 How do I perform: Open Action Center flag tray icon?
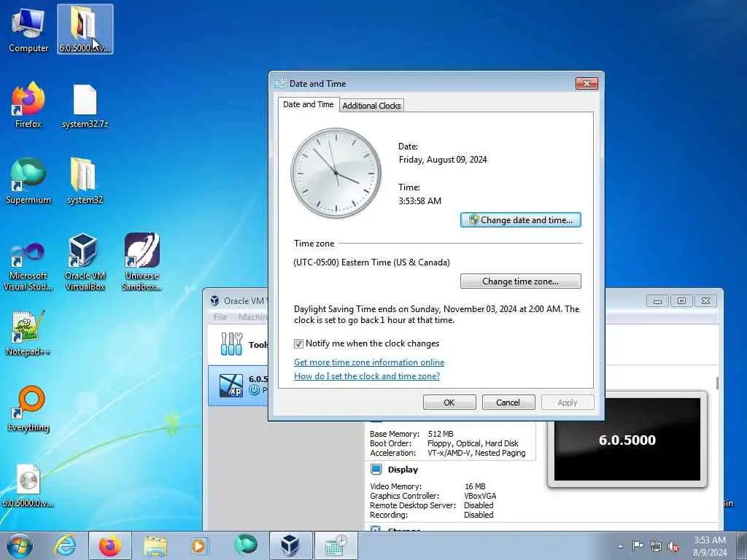coord(638,546)
